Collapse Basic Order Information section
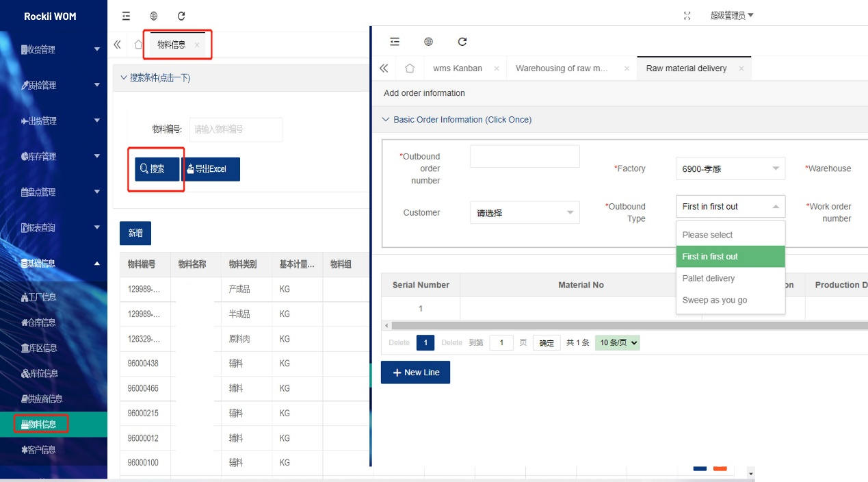The image size is (868, 482). click(x=456, y=120)
